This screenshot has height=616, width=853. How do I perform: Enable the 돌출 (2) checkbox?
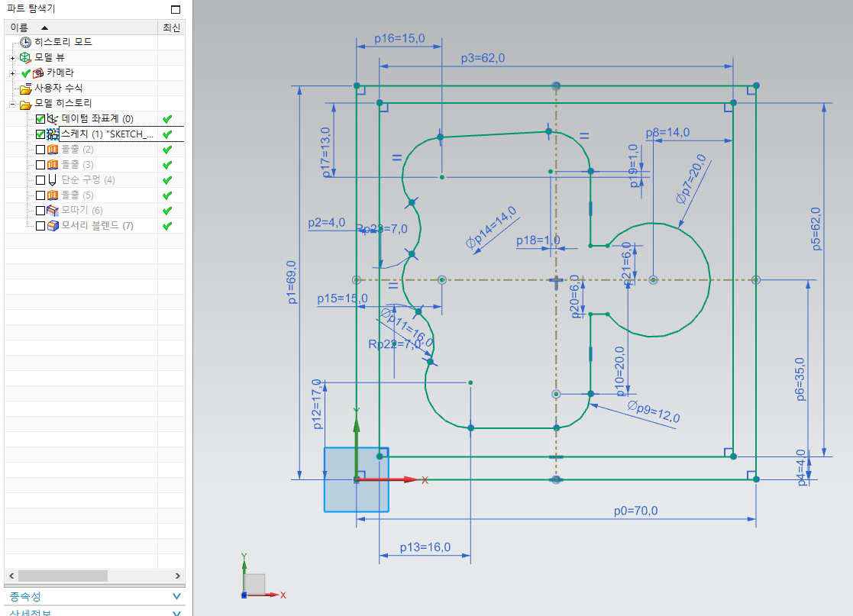pos(40,150)
